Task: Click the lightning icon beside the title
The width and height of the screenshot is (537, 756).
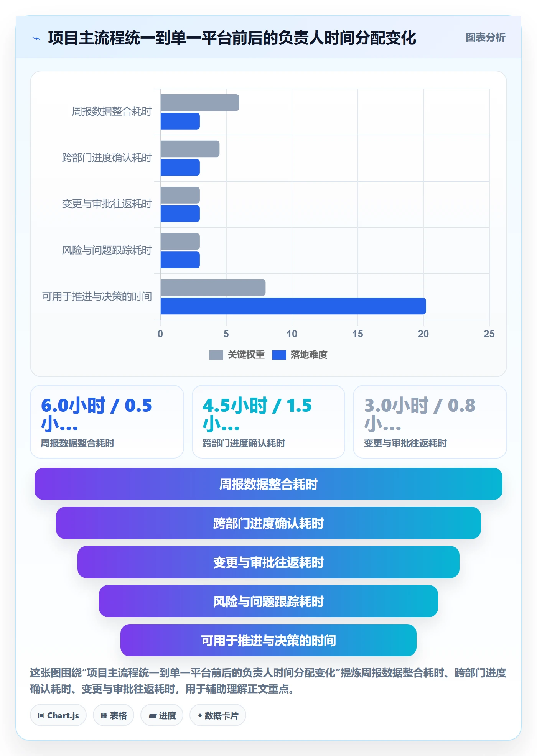Action: pyautogui.click(x=36, y=38)
